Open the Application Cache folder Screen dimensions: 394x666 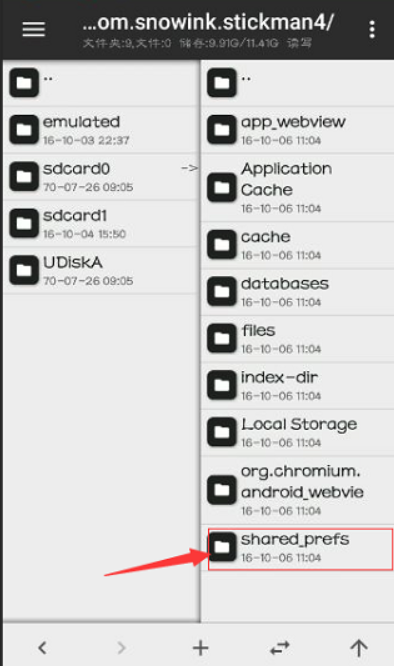297,187
